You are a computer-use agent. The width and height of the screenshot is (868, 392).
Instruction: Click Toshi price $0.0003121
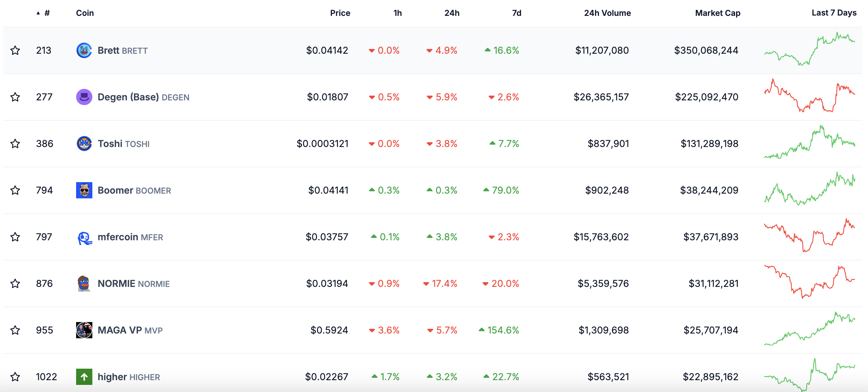coord(322,144)
